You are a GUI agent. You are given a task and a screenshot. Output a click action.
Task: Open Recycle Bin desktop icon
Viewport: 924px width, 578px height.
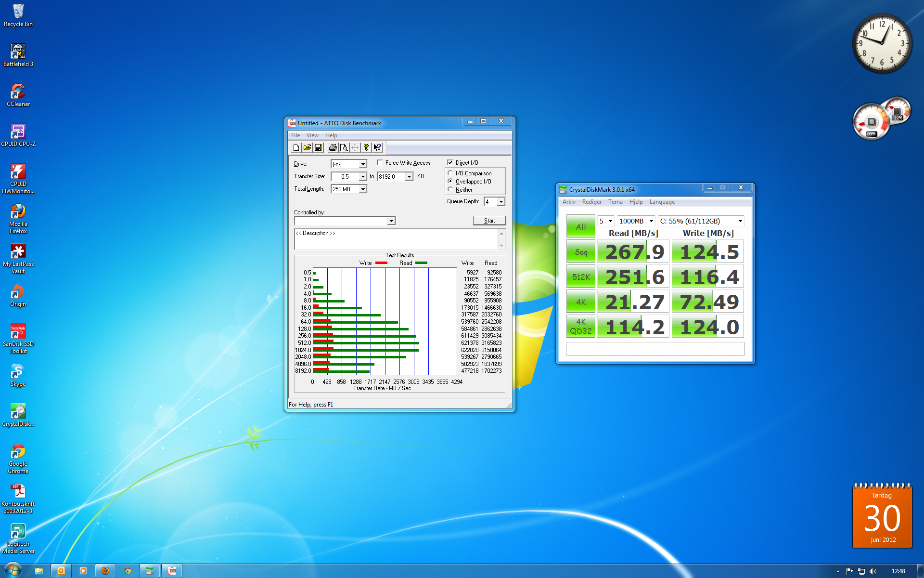pyautogui.click(x=18, y=15)
